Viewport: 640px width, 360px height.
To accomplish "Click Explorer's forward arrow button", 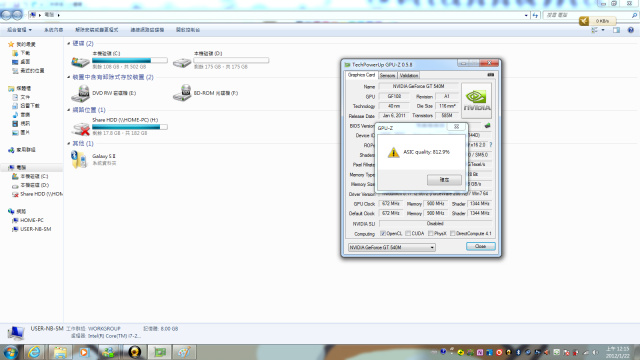I will point(17,15).
